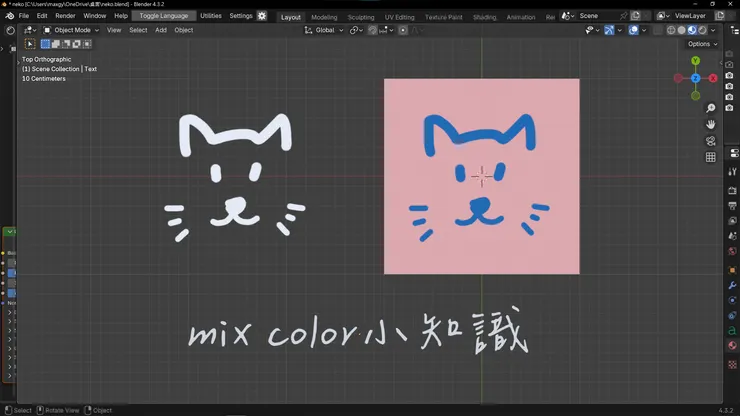Open the Global transform orientation dropdown
The image size is (740, 416).
point(324,30)
